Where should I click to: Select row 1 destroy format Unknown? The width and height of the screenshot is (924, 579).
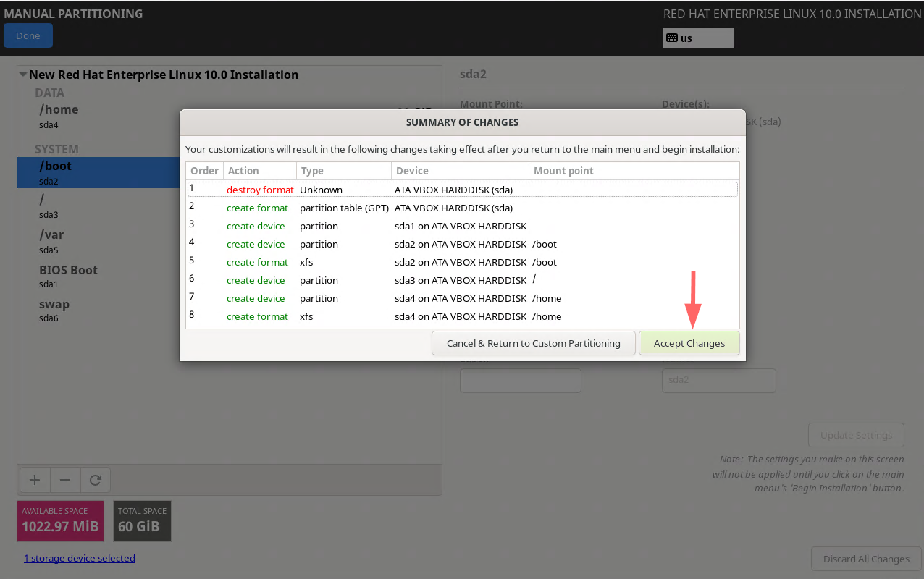462,190
